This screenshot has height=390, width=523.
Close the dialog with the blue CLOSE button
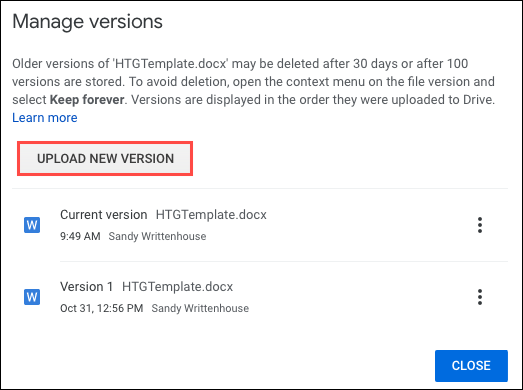[x=471, y=366]
